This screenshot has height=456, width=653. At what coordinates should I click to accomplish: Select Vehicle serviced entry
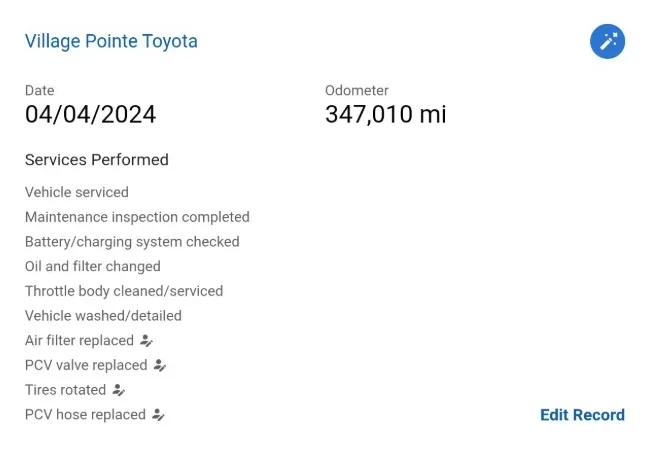click(77, 192)
